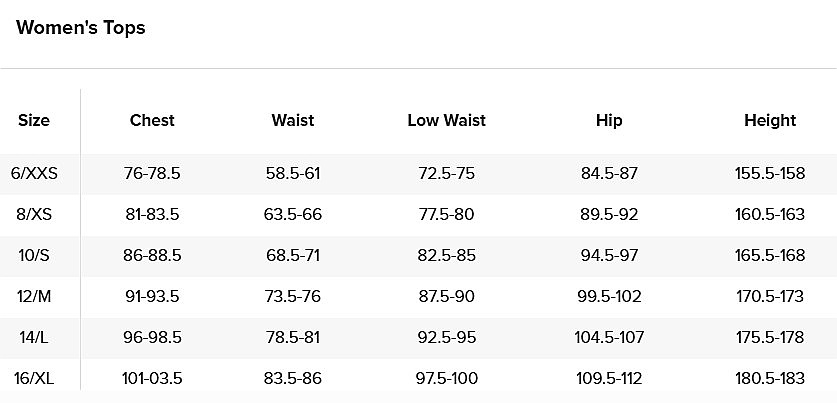
Task: Select the Low Waist column header
Action: 447,121
